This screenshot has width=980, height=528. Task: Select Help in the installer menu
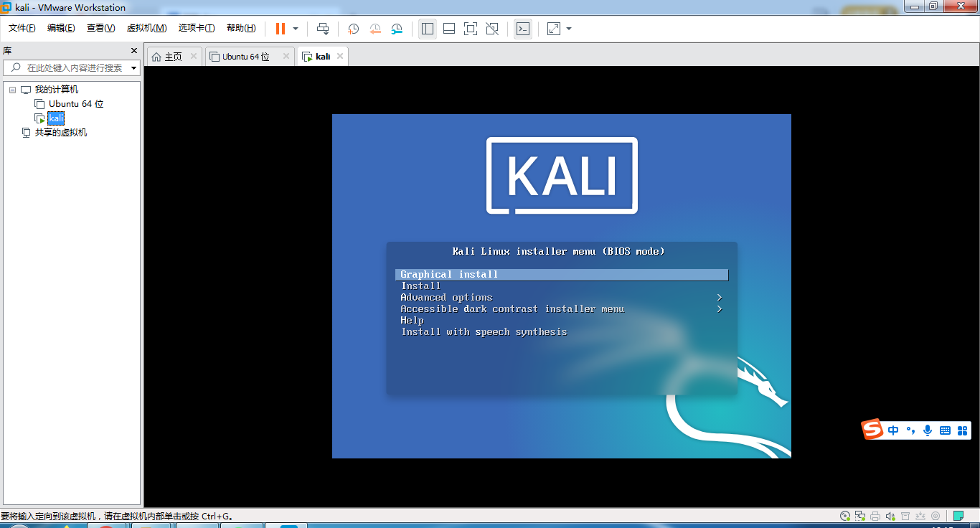(x=412, y=321)
